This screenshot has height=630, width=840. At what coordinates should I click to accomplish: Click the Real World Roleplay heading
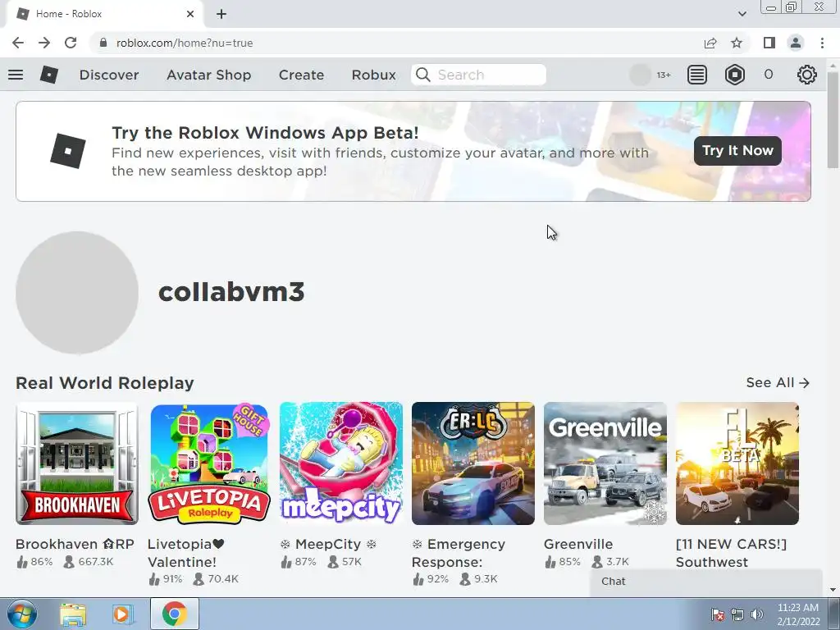pyautogui.click(x=105, y=383)
